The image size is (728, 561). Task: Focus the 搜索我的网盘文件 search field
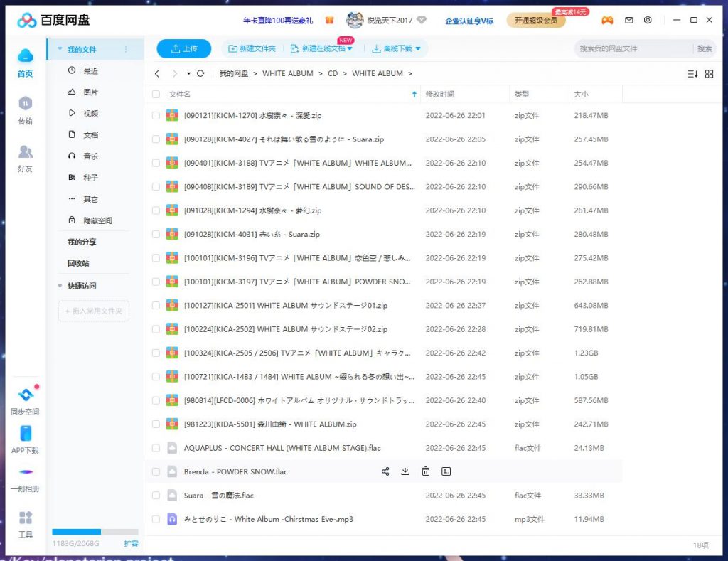coord(634,48)
